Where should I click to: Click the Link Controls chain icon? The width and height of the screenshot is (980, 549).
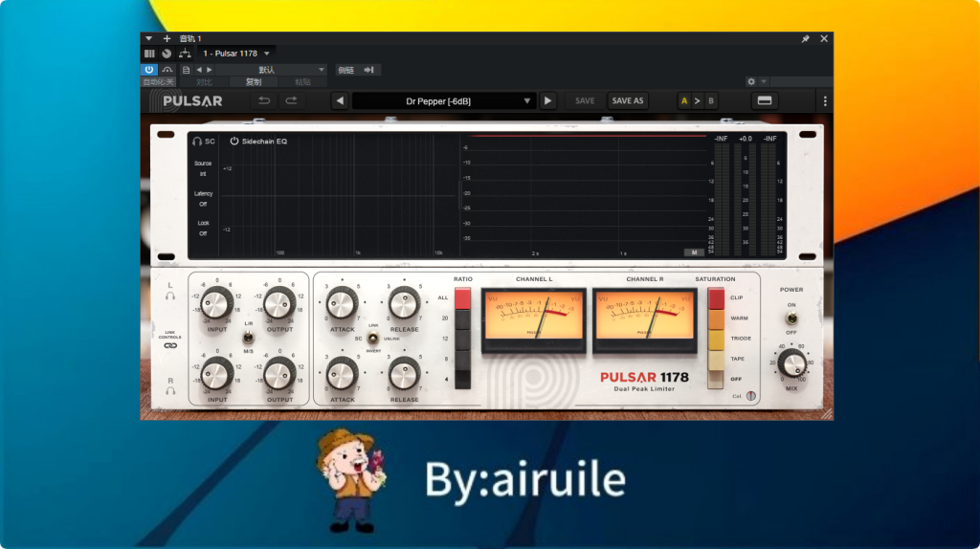coord(170,345)
